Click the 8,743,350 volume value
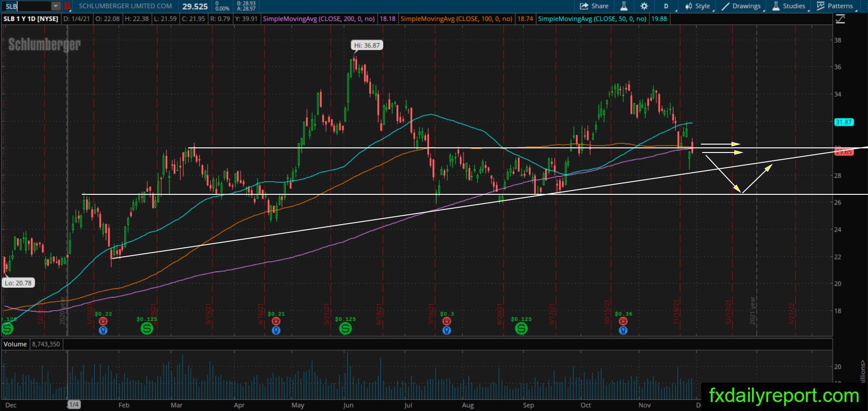The image size is (868, 411). [x=46, y=344]
